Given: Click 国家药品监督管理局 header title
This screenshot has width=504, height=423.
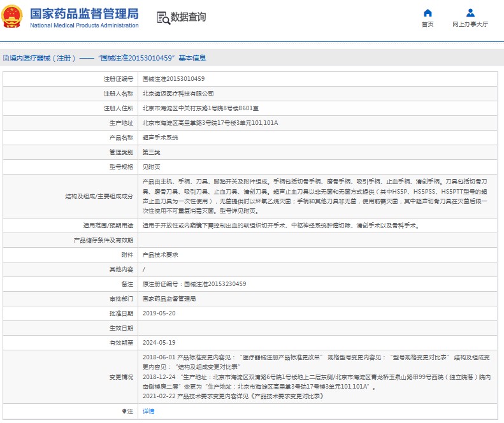Looking at the screenshot, I should pos(84,14).
